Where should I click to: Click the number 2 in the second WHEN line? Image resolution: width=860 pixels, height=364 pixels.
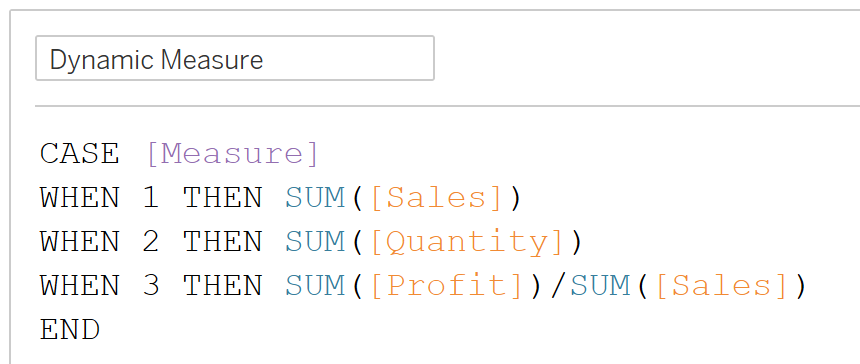(151, 242)
